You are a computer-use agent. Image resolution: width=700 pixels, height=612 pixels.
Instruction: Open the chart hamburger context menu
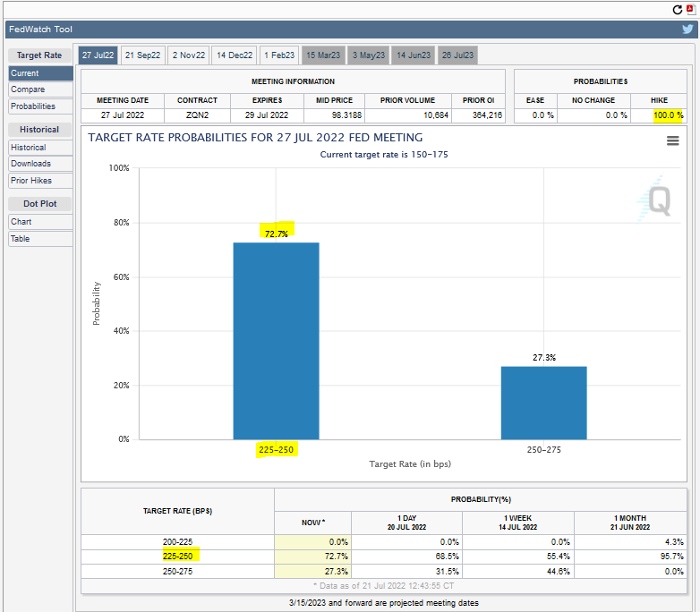click(673, 141)
